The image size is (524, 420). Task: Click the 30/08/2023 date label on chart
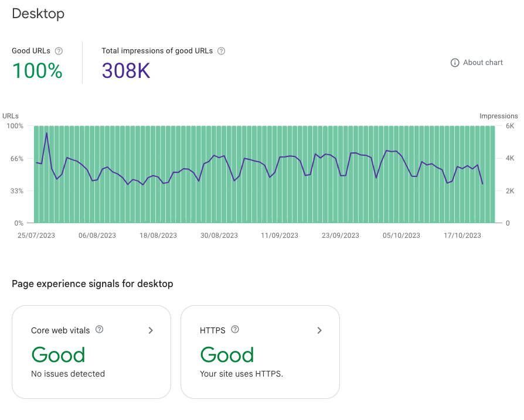219,235
